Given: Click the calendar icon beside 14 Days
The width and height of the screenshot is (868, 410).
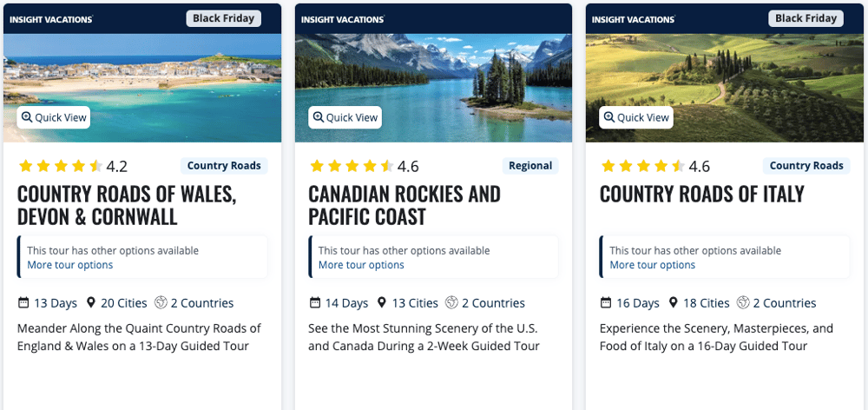Looking at the screenshot, I should pos(315,303).
